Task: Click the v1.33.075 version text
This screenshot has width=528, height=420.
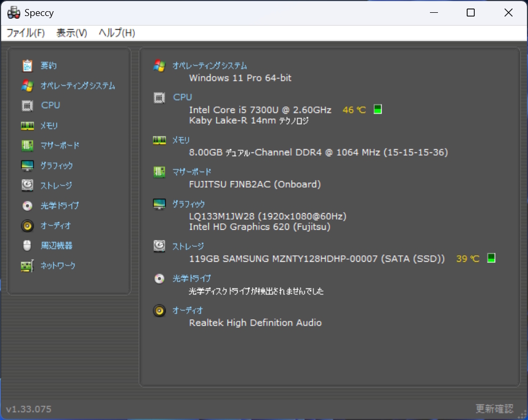Action: [29, 409]
